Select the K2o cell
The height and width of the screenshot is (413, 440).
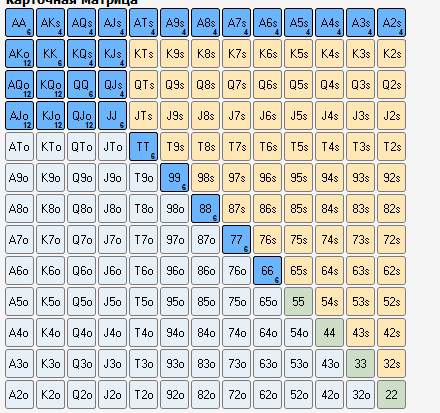pyautogui.click(x=50, y=395)
